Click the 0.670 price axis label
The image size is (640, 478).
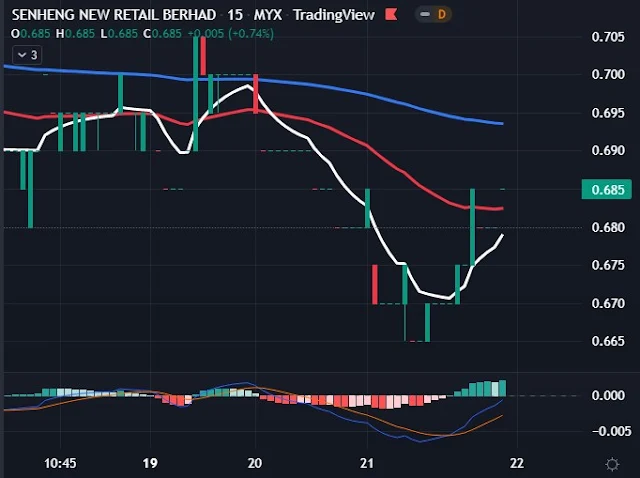(x=608, y=303)
